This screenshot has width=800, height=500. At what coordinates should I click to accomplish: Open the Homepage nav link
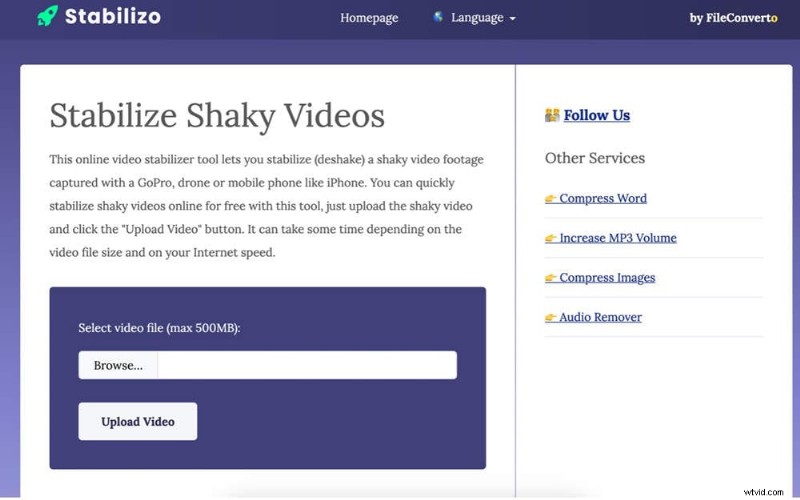(369, 18)
